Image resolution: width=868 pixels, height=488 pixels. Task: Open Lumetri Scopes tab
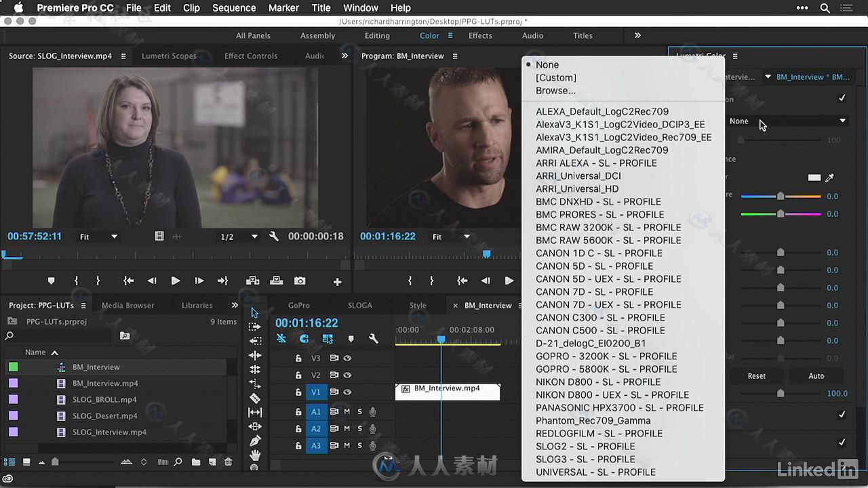pos(169,56)
